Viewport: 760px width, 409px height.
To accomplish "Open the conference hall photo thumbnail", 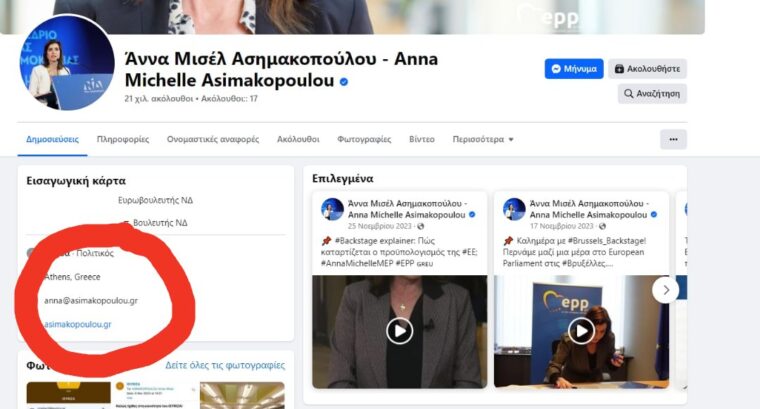I will [x=242, y=395].
